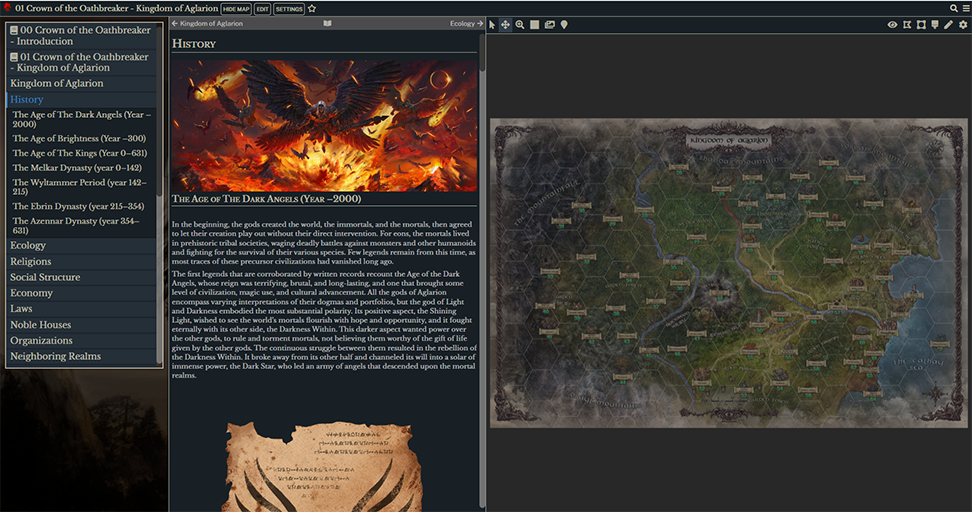Viewport: 972px width, 512px height.
Task: Toggle map visibility eye icon
Action: pyautogui.click(x=892, y=24)
